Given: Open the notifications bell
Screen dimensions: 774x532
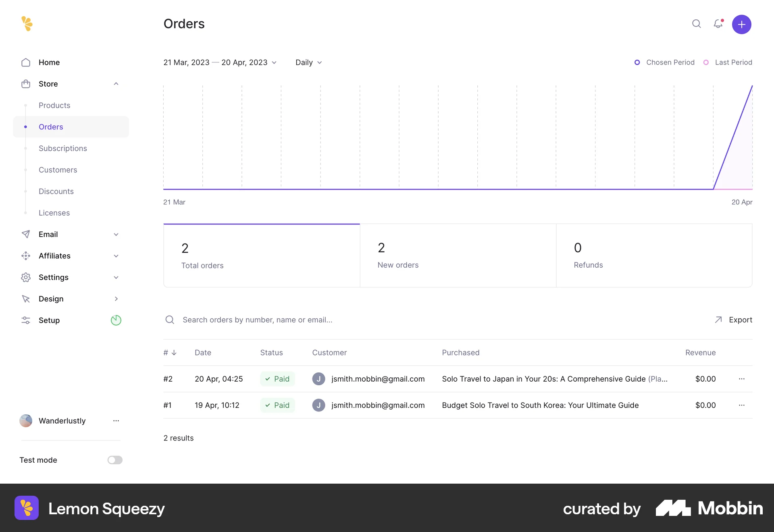Looking at the screenshot, I should click(x=718, y=24).
